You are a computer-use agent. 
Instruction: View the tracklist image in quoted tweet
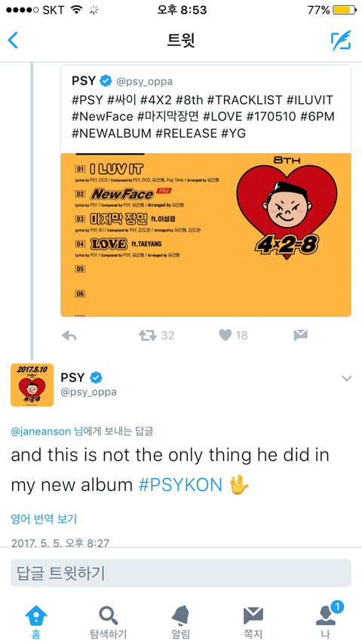206,235
